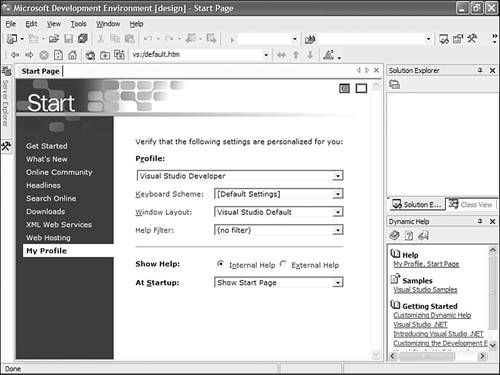Switch to the Class View tab

coord(471,204)
